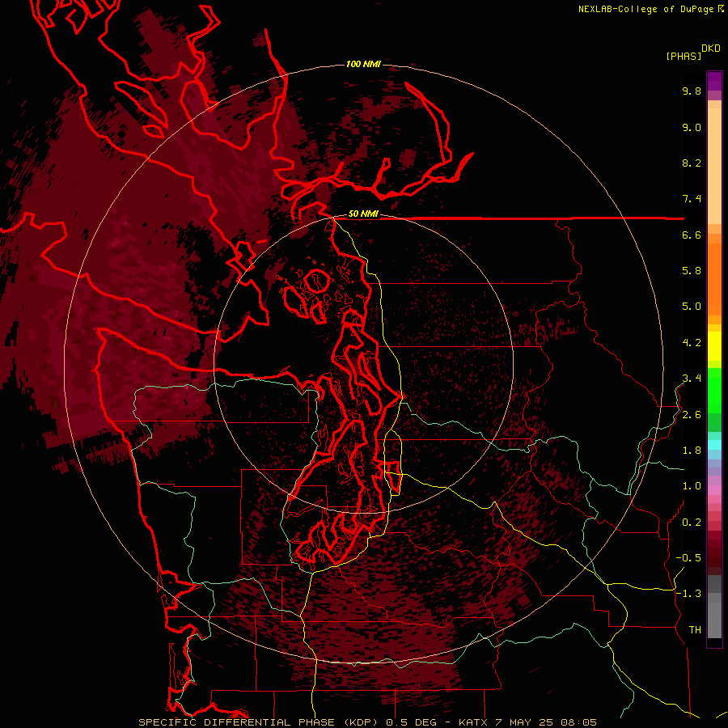Viewport: 728px width, 728px height.
Task: Click the 50 NMI range ring label
Action: pos(363,214)
